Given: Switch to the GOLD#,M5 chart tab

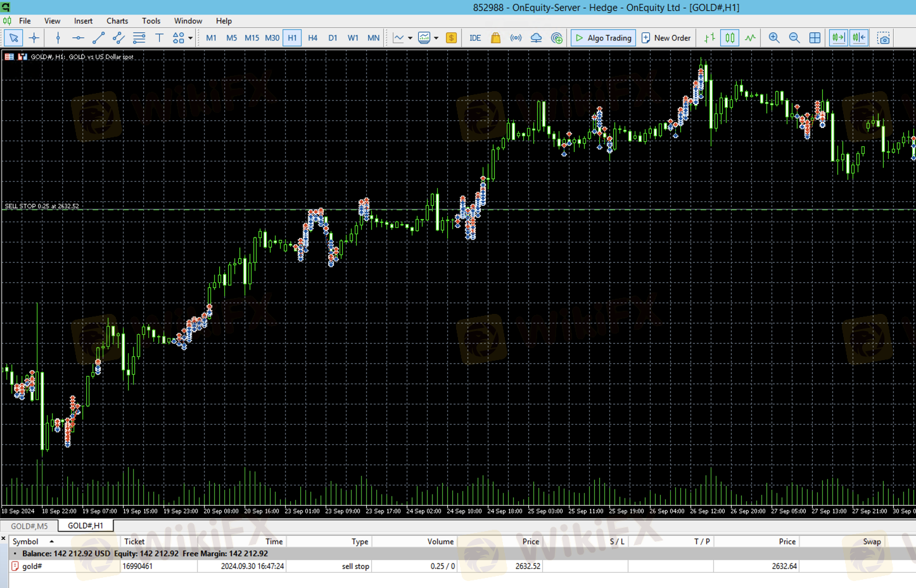Looking at the screenshot, I should 29,526.
